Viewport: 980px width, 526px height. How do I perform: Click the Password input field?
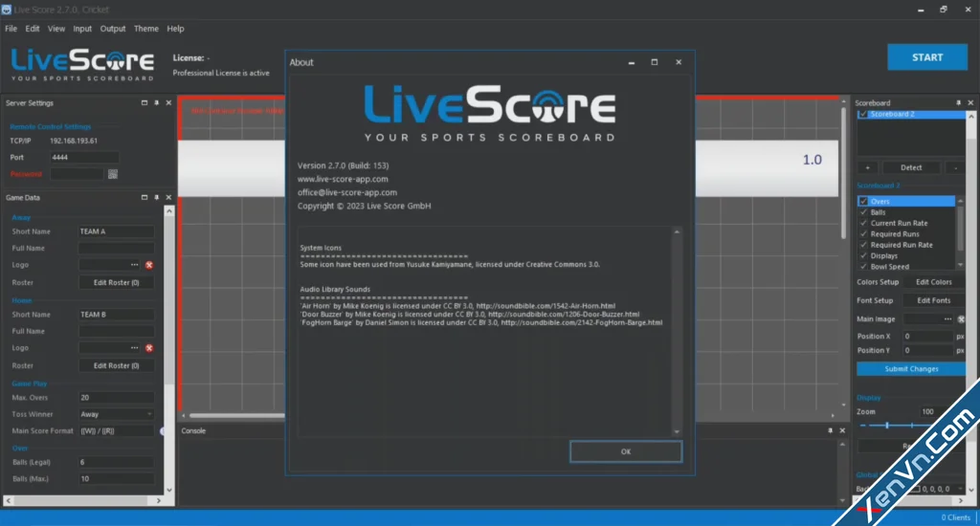pyautogui.click(x=77, y=174)
